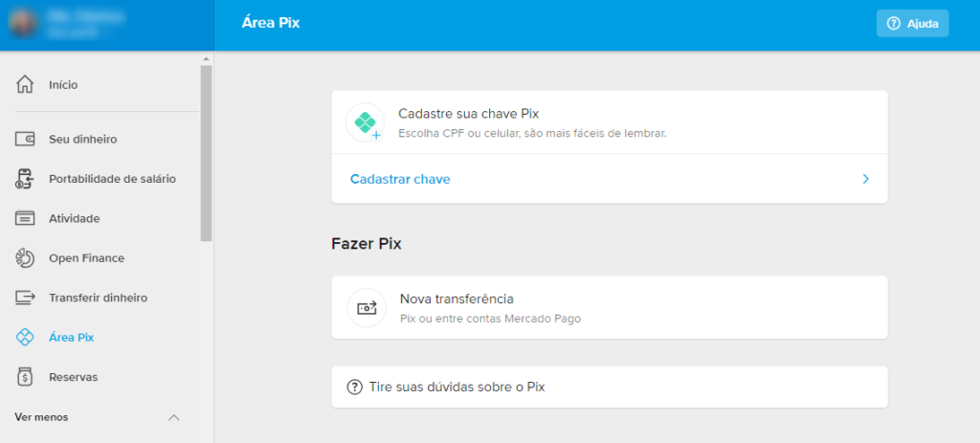Click the Open Finance icon

point(26,258)
